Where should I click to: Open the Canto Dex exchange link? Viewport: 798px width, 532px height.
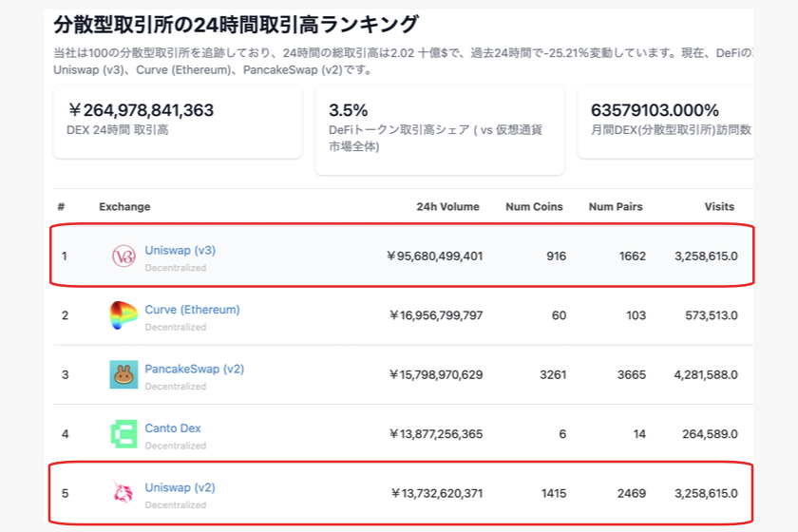(173, 428)
